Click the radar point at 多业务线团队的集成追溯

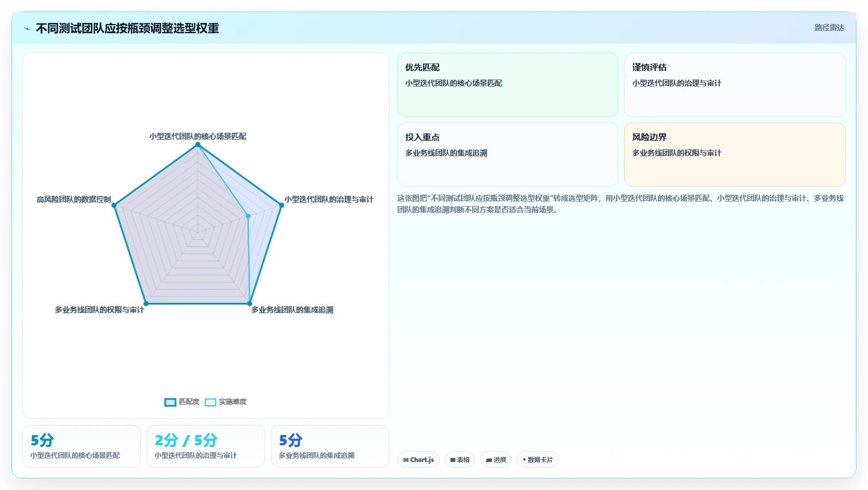(250, 303)
